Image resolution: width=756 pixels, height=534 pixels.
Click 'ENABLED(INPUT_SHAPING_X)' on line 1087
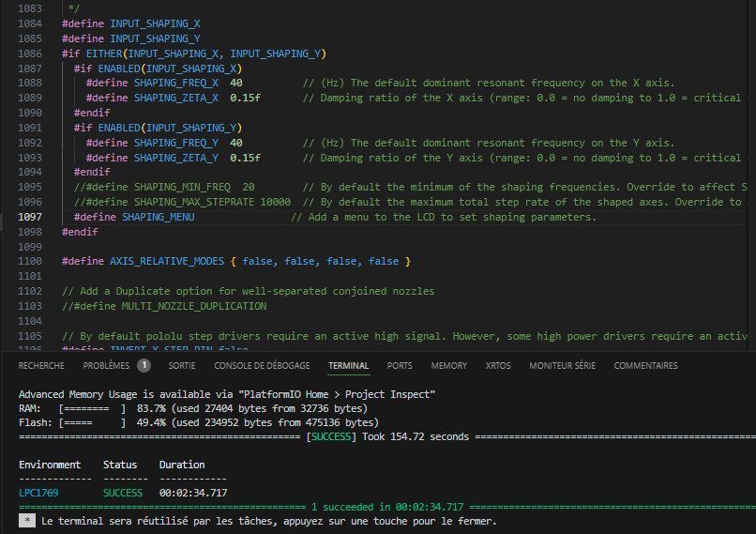170,69
